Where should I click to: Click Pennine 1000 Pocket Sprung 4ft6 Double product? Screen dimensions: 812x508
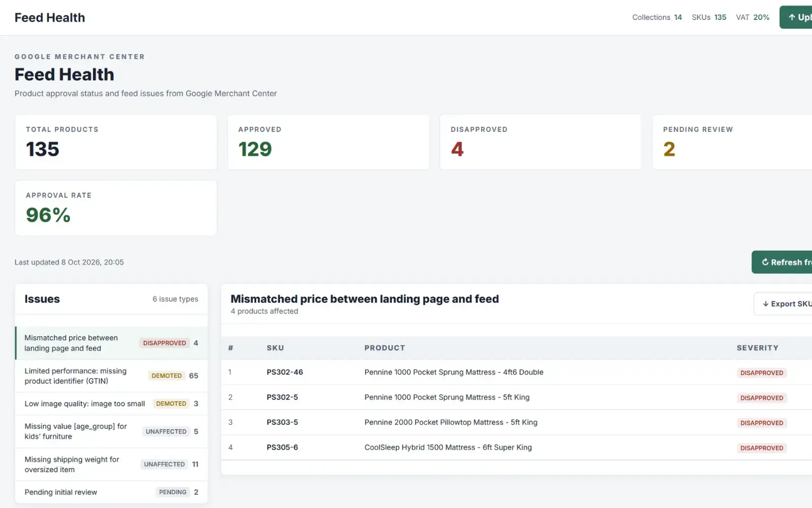tap(454, 372)
